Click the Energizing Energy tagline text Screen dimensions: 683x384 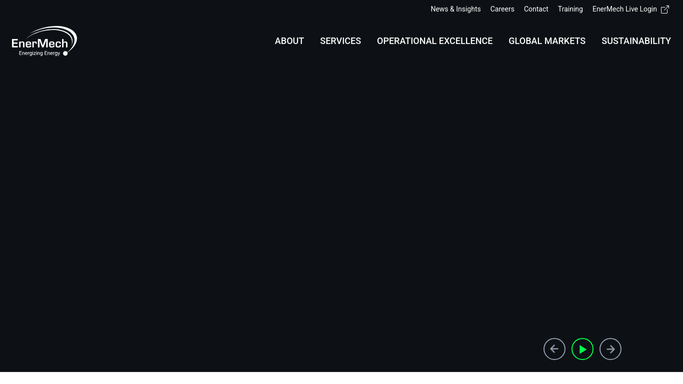click(x=39, y=54)
